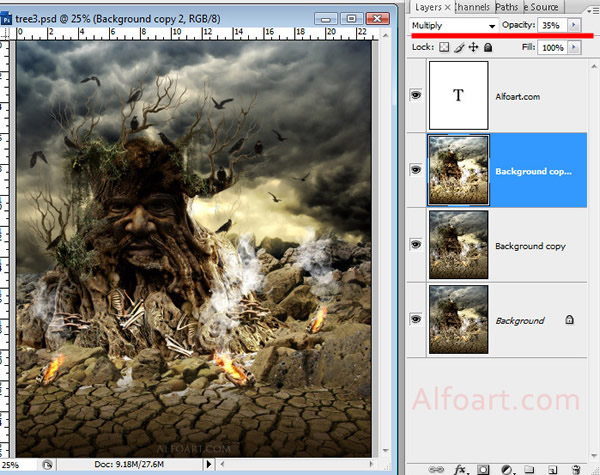Delete layer using the trash icon
This screenshot has width=600, height=475.
pyautogui.click(x=576, y=467)
